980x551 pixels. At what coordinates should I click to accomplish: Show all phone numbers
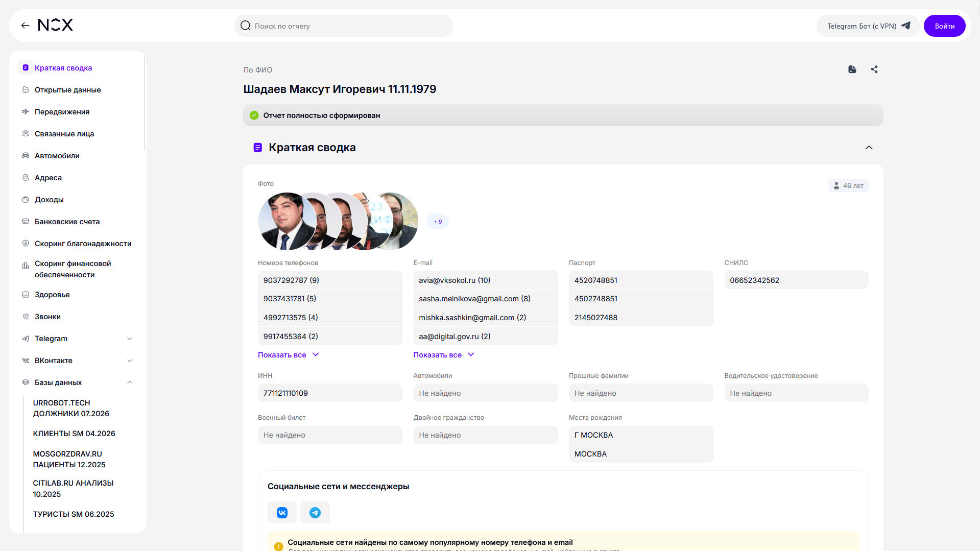tap(288, 355)
